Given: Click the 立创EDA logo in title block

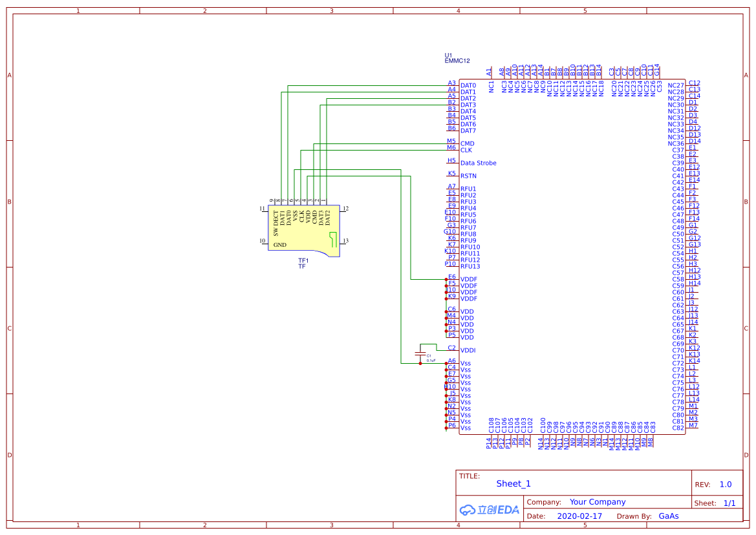Looking at the screenshot, I should [x=489, y=510].
